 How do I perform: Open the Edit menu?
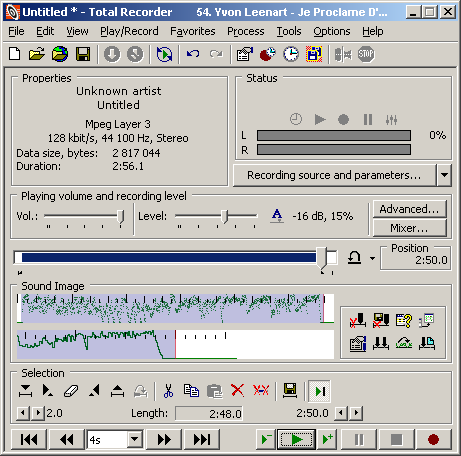45,31
